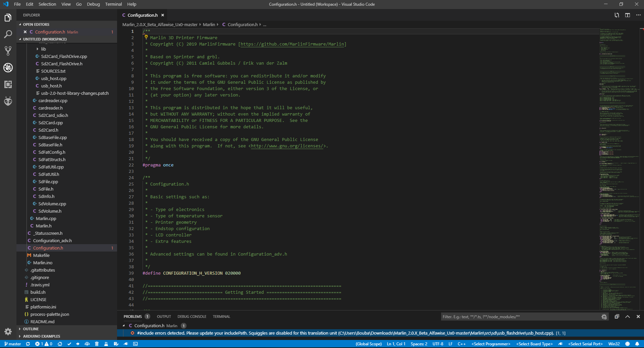644x348 pixels.
Task: Run PlatformIO Upload arrow
Action: click(78, 344)
